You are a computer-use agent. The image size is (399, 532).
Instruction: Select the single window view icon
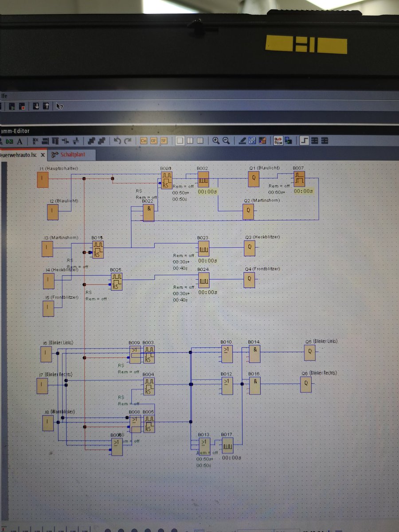pos(180,141)
